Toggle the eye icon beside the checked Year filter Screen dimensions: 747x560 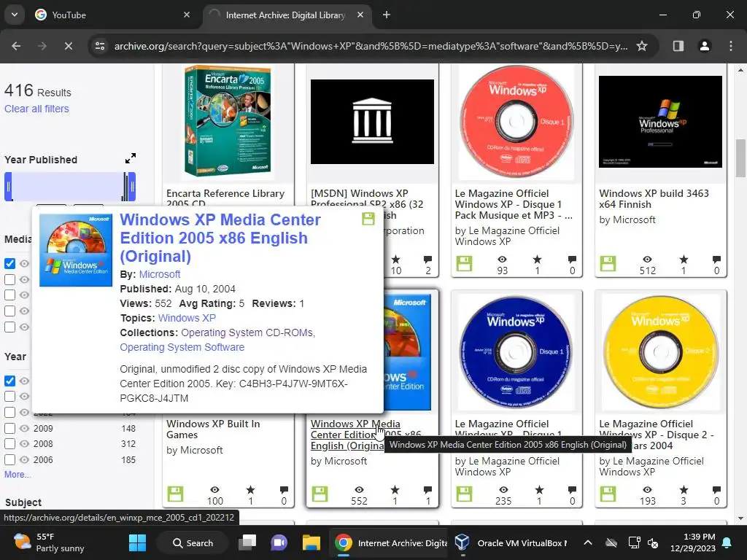tap(24, 381)
